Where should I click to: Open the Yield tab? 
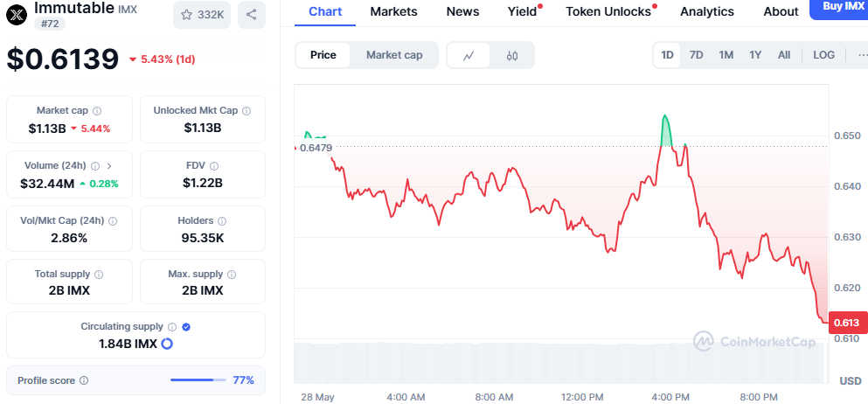(x=523, y=11)
